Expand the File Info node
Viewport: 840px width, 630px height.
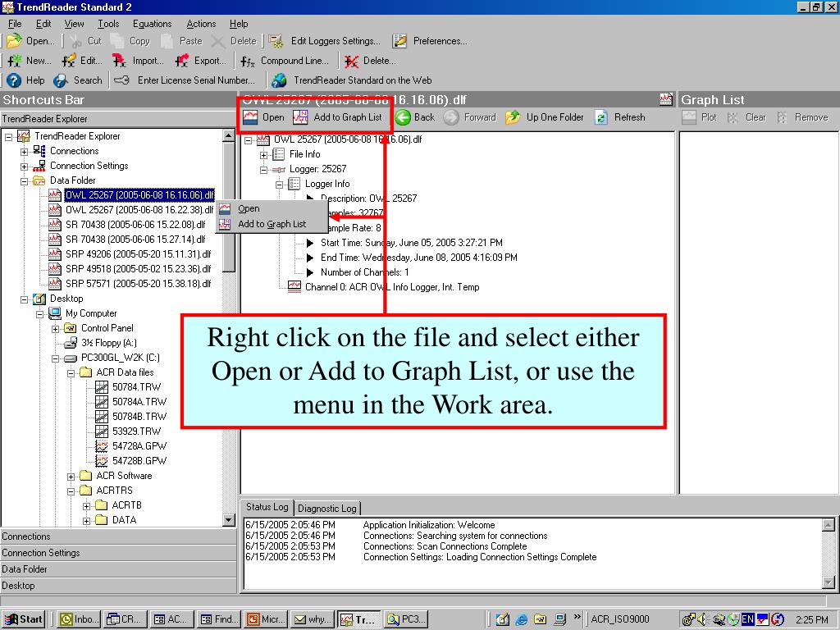click(x=263, y=155)
